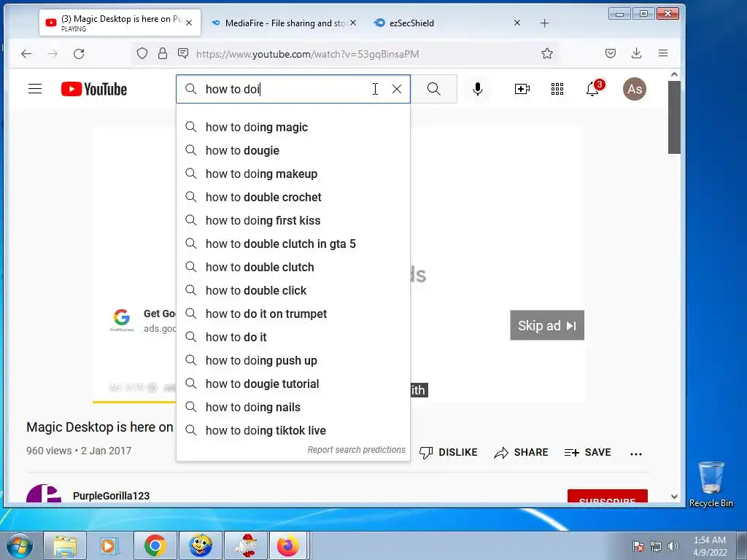747x560 pixels.
Task: Go back with the browser back arrow
Action: [26, 54]
